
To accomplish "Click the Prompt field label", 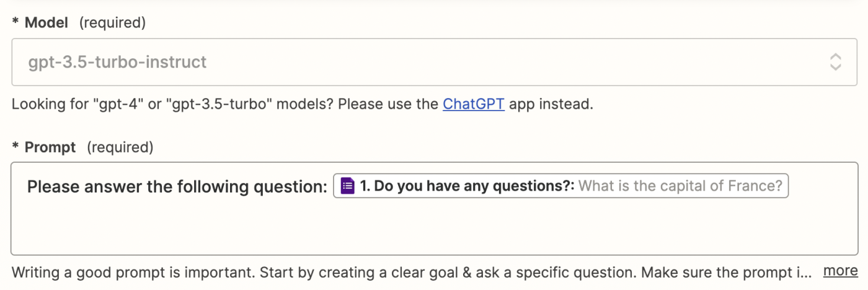I will [x=50, y=147].
